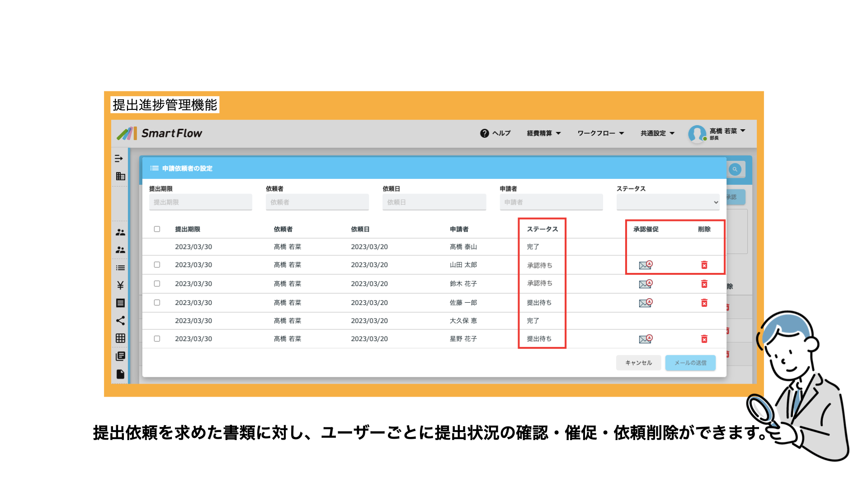Expand the sidebar menu with the arrow icon

pyautogui.click(x=119, y=159)
